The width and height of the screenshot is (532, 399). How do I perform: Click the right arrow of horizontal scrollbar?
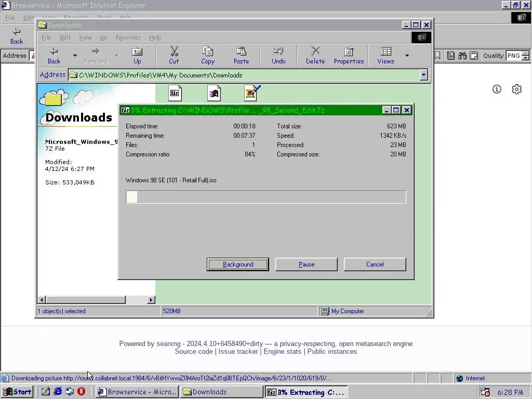151,300
